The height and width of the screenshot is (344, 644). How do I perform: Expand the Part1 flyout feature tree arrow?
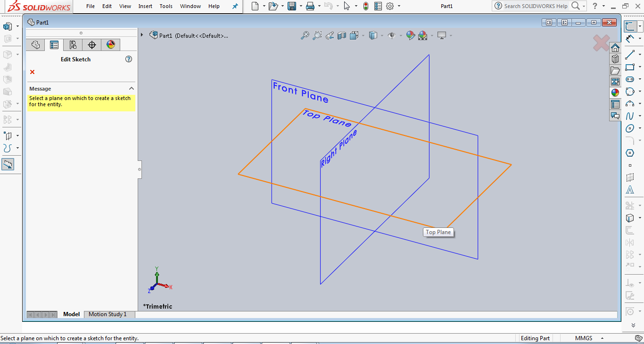(x=142, y=35)
